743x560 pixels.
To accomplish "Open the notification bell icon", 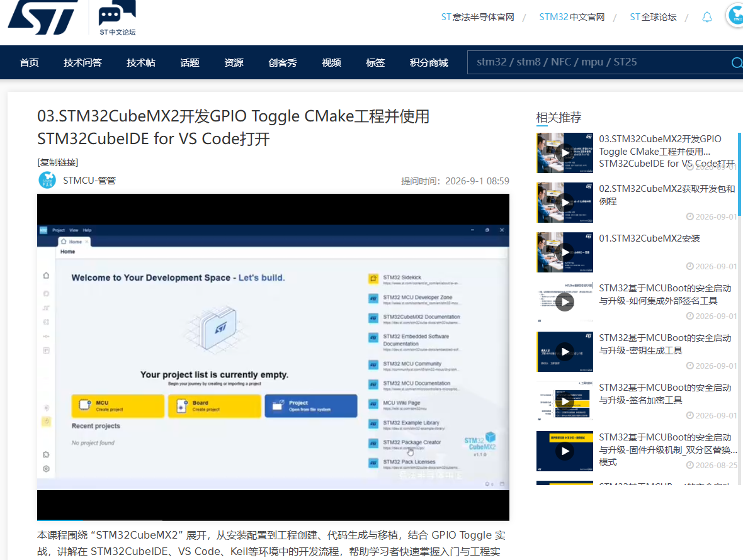I will point(706,18).
